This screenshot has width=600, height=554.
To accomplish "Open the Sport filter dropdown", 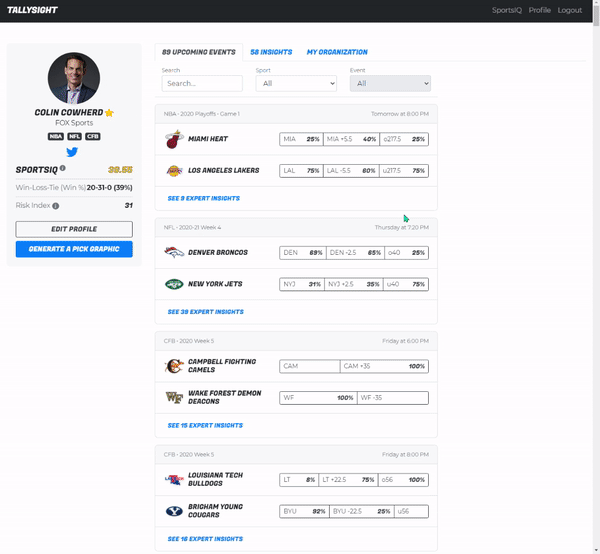I will coord(296,83).
